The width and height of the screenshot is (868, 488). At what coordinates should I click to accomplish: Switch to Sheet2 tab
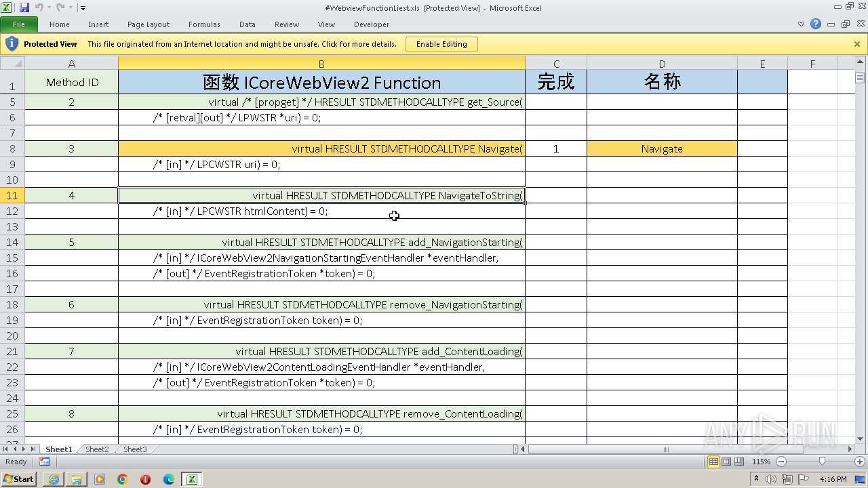pyautogui.click(x=97, y=449)
